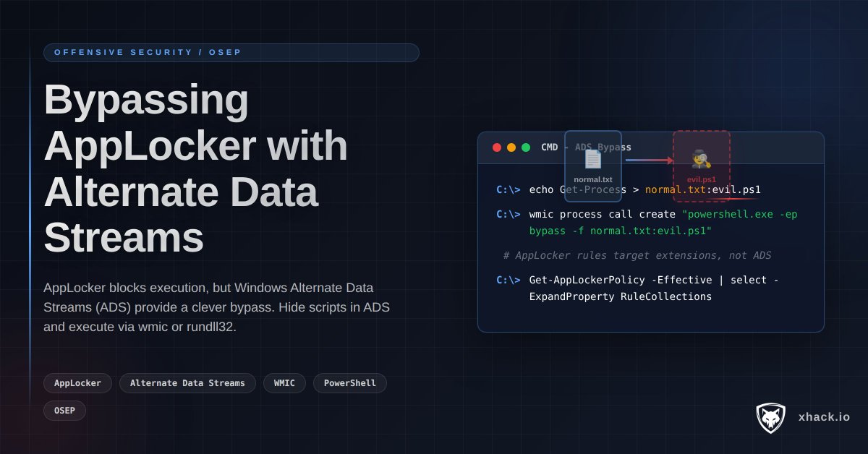This screenshot has width=868, height=454.
Task: Click the CMD window title text
Action: click(586, 147)
